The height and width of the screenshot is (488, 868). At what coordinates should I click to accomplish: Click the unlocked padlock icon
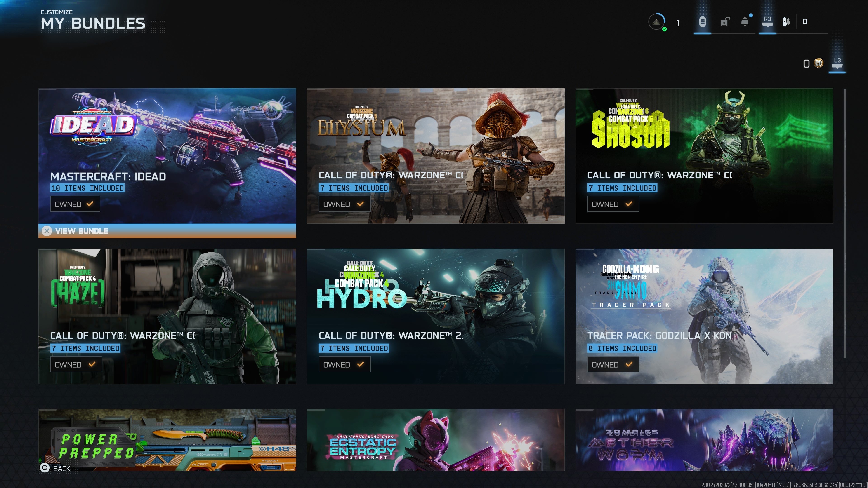(725, 22)
